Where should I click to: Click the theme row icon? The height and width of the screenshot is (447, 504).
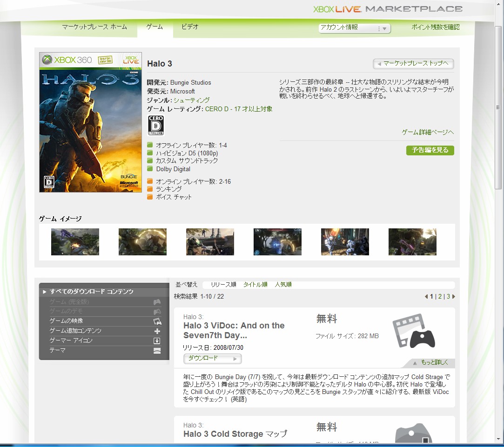(x=157, y=351)
